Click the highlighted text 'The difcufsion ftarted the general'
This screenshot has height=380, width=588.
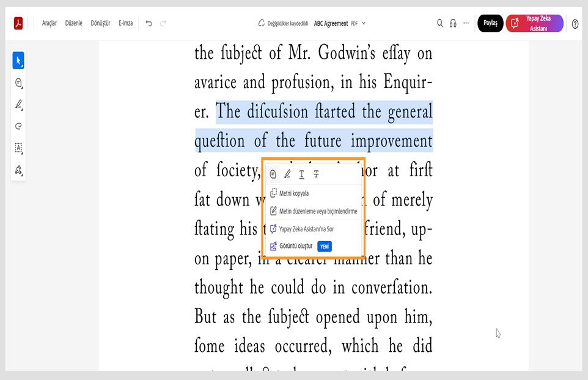pos(324,112)
